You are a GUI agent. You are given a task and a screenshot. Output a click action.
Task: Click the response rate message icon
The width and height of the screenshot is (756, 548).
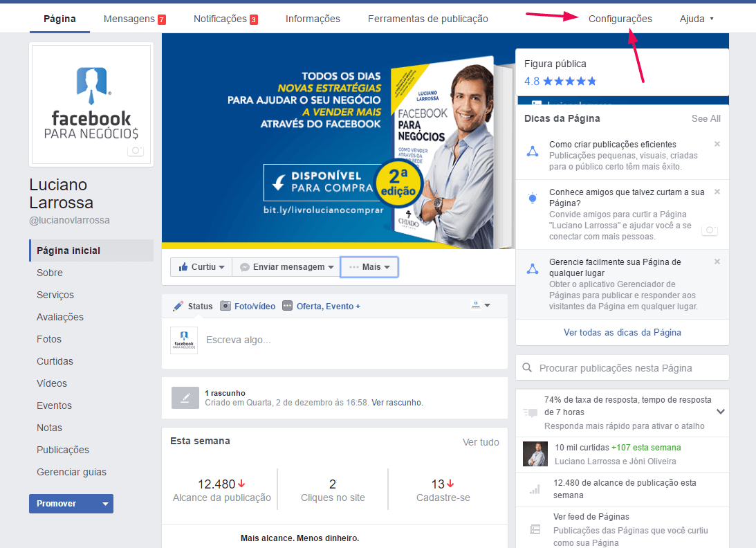click(x=531, y=412)
